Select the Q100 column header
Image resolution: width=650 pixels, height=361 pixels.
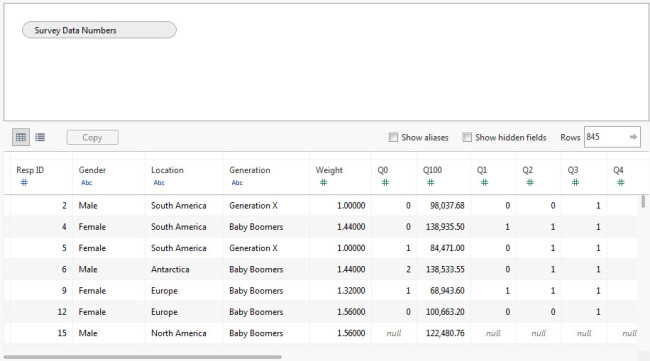click(432, 170)
